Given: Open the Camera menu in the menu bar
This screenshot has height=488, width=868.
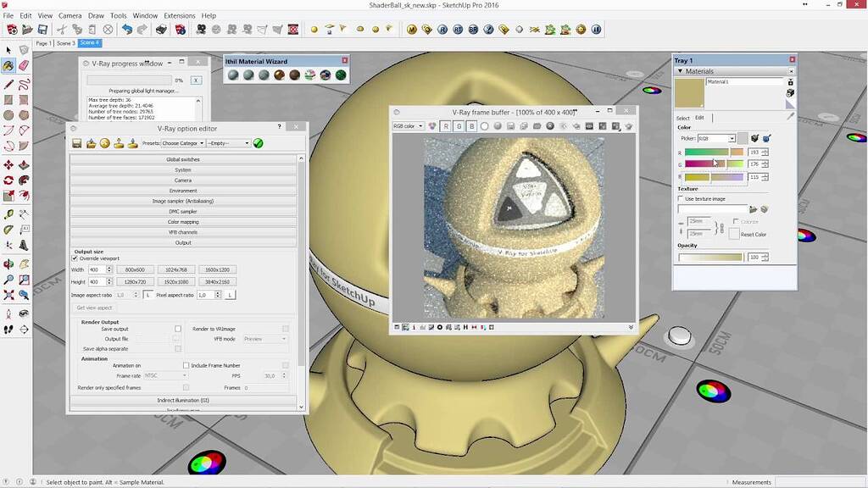Looking at the screenshot, I should pyautogui.click(x=71, y=15).
